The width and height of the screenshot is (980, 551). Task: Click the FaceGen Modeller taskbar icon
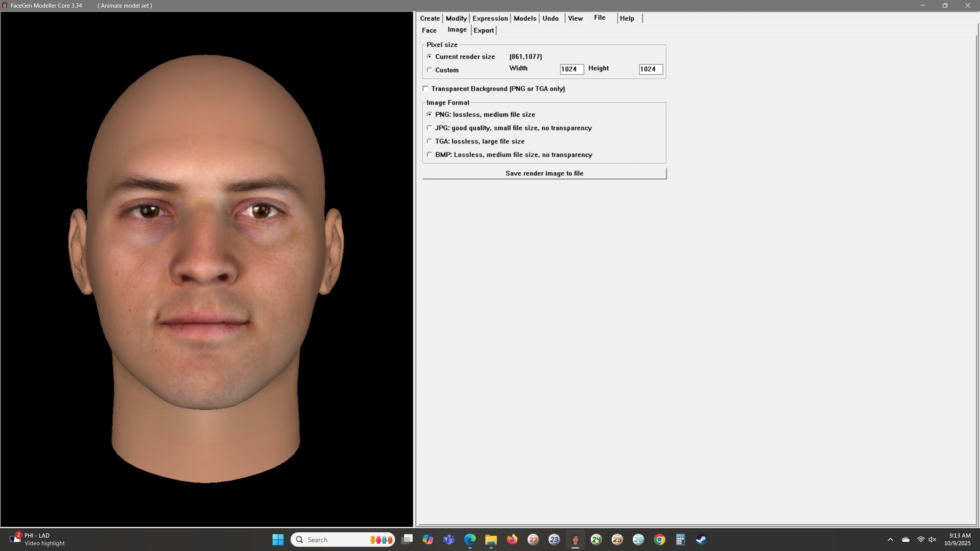pyautogui.click(x=575, y=540)
